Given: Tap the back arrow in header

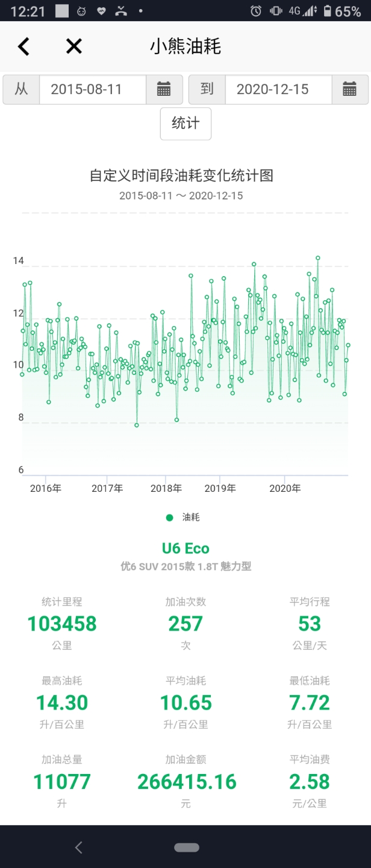Looking at the screenshot, I should point(23,46).
